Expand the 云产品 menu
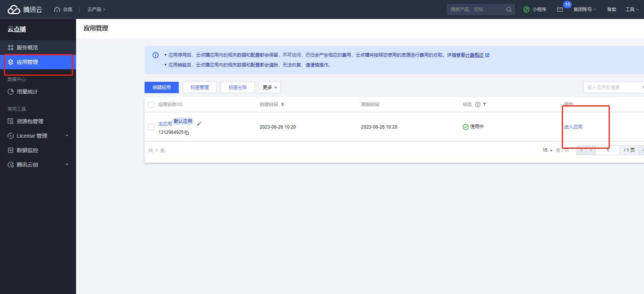The width and height of the screenshot is (644, 294). click(x=96, y=10)
